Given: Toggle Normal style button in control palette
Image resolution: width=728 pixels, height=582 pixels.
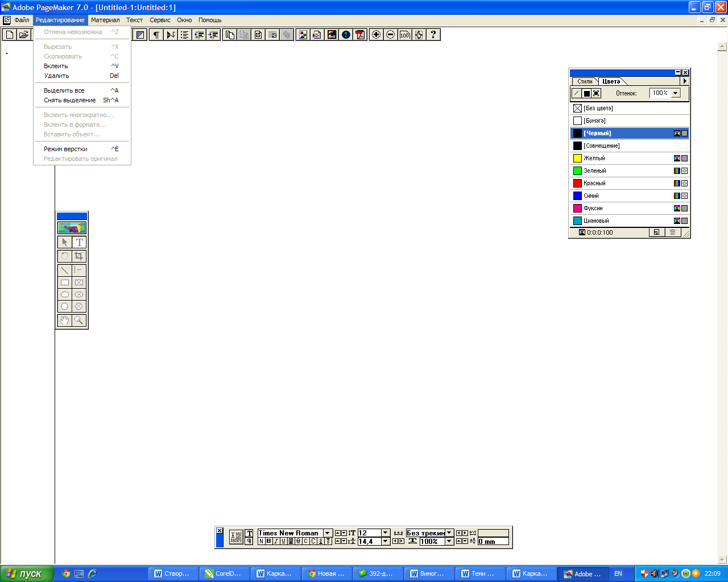Looking at the screenshot, I should pyautogui.click(x=261, y=541).
